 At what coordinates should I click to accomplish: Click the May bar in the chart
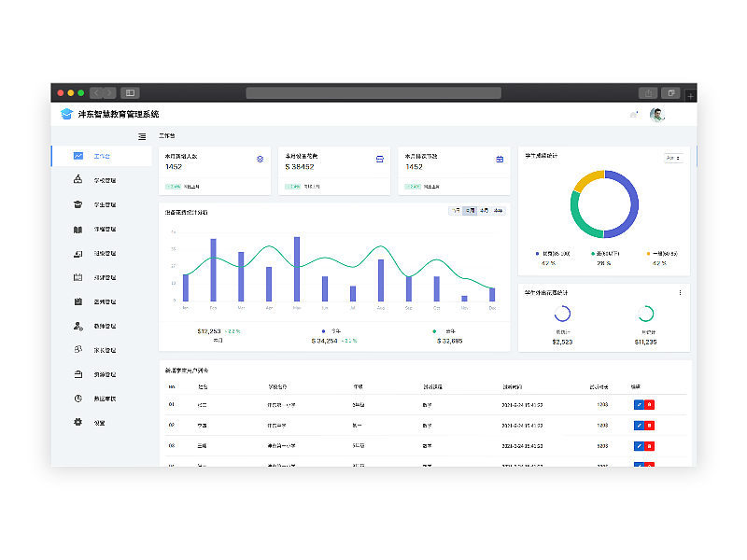(x=297, y=269)
